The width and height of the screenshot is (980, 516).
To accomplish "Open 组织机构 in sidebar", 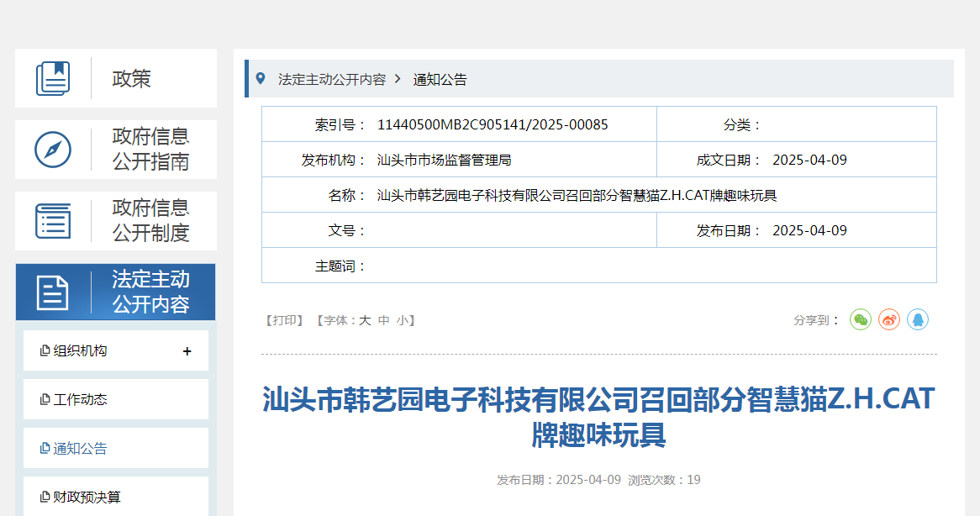I will (x=80, y=351).
